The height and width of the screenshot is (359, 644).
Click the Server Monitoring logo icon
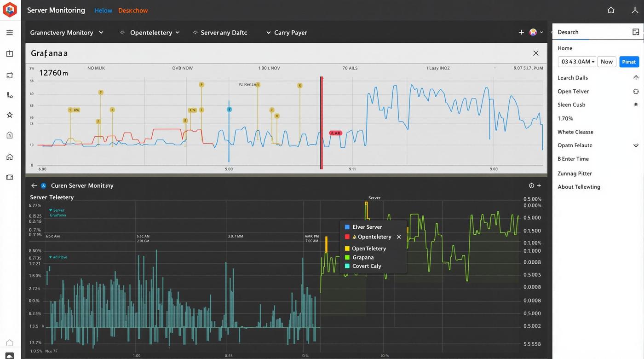click(x=9, y=9)
